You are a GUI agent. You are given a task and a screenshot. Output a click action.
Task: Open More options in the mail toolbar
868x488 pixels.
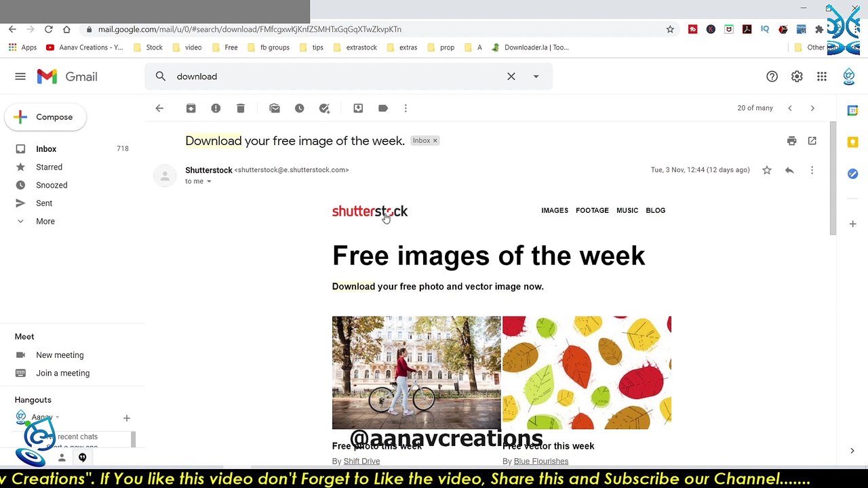point(406,108)
